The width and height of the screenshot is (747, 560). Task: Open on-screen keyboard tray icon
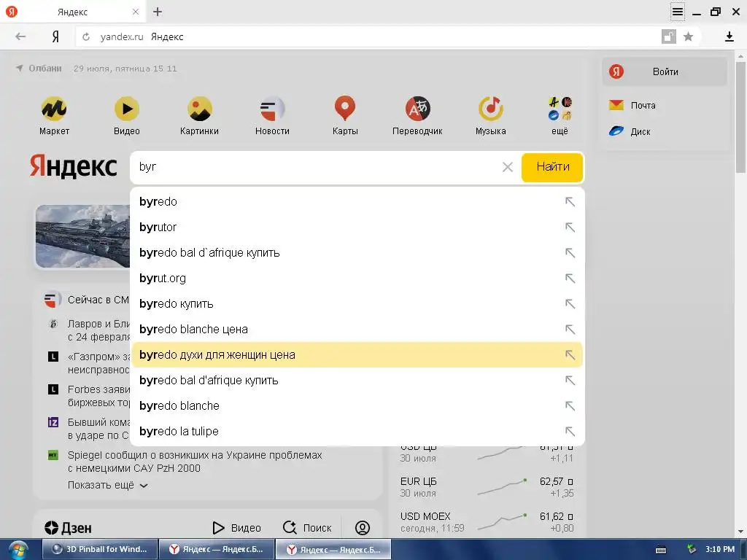[661, 550]
